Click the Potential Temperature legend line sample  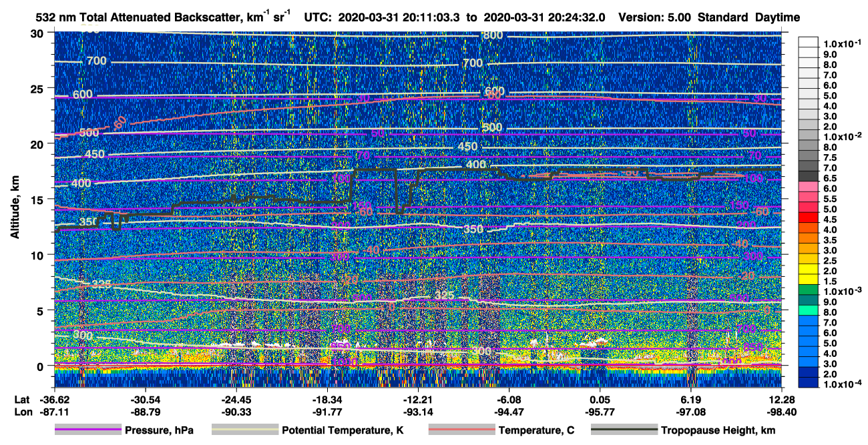(245, 430)
